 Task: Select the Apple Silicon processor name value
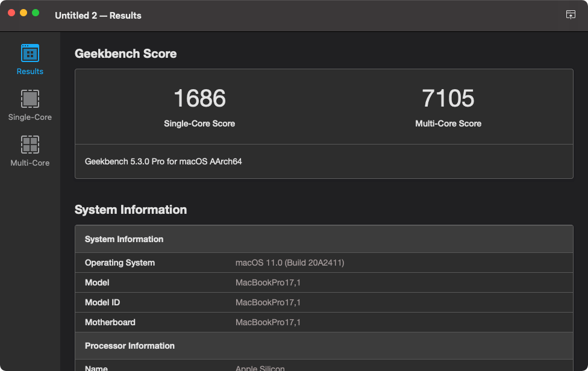pos(260,367)
